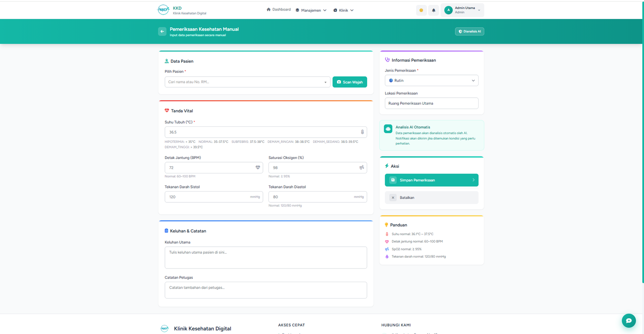Image resolution: width=644 pixels, height=334 pixels.
Task: Open the Pilih Pasien search dropdown
Action: 248,82
